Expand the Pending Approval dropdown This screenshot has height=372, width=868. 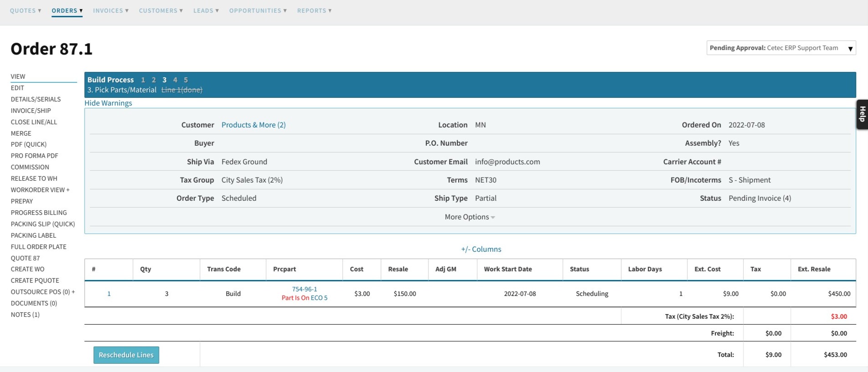(781, 48)
